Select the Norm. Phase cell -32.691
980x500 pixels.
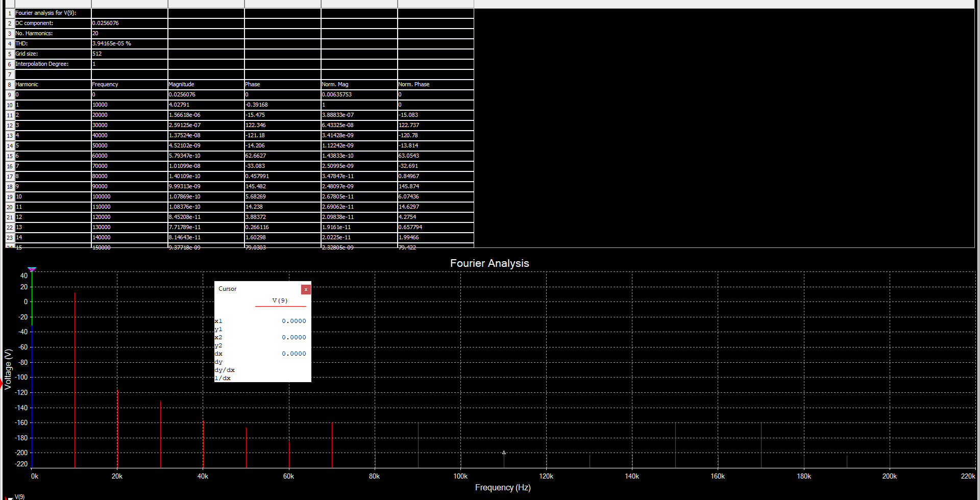pos(436,166)
